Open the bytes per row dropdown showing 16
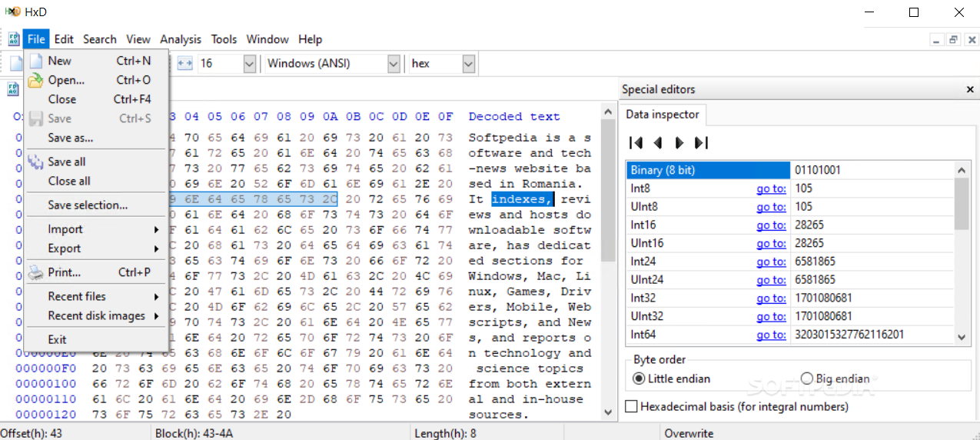Screen dimensions: 980x440 coord(249,64)
